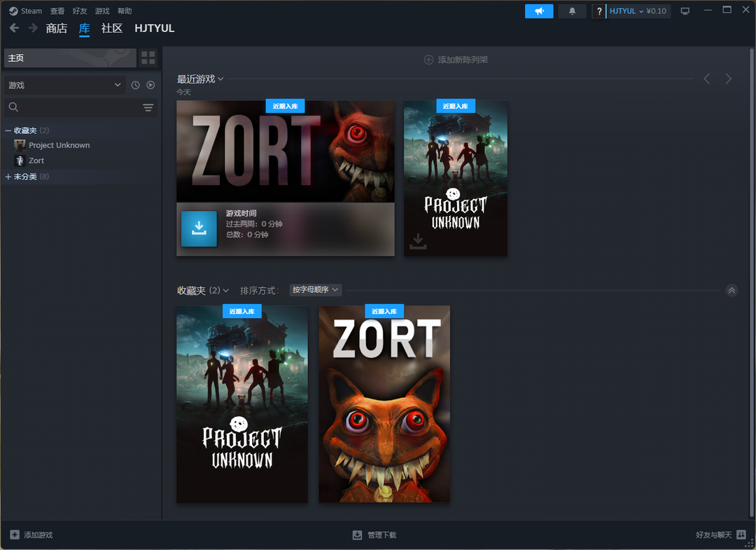Screen dimensions: 756x550
Task: Minimize the Steam window
Action: (x=708, y=10)
